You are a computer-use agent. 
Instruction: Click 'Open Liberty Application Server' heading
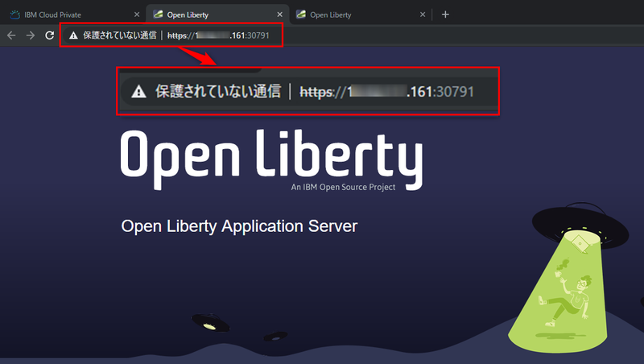239,226
